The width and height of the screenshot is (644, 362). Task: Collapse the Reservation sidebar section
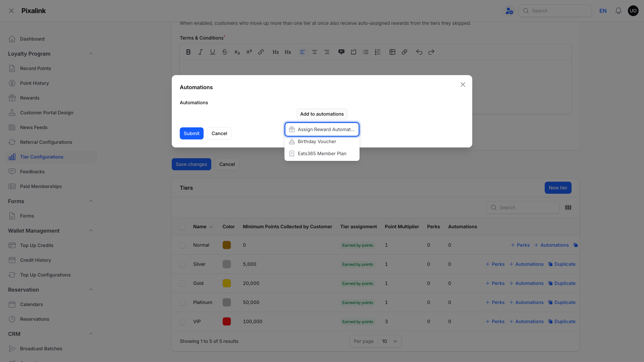tap(91, 290)
